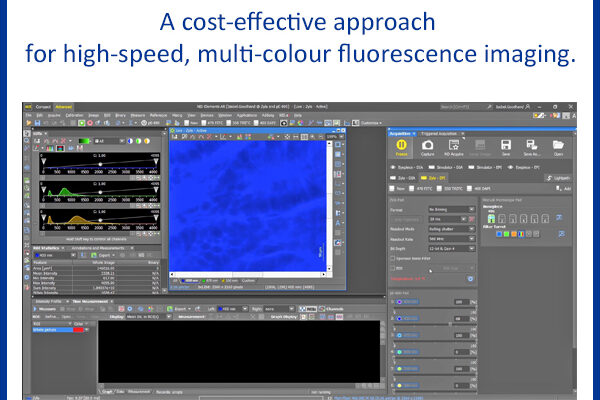Click the Measure play icon

pyautogui.click(x=35, y=309)
